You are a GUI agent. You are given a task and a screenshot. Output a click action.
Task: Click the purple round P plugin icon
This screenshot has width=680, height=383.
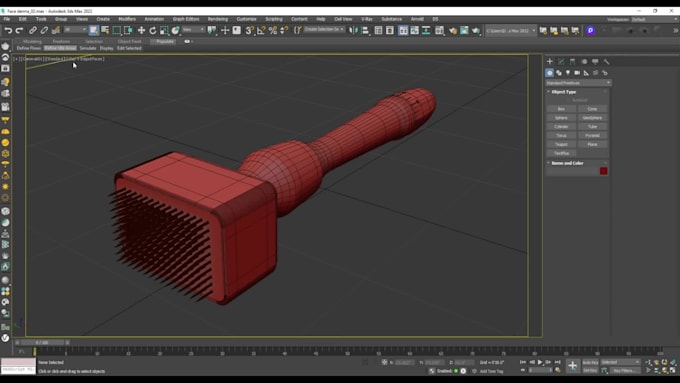tap(590, 30)
